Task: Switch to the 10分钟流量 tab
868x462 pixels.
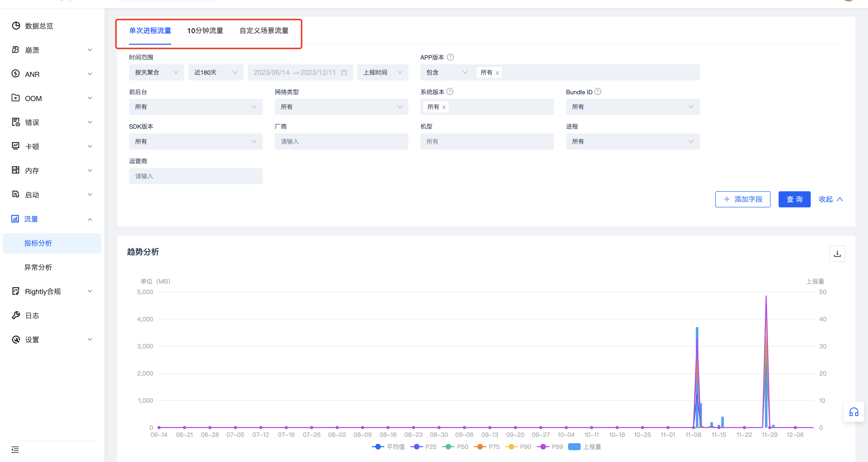Action: point(205,31)
